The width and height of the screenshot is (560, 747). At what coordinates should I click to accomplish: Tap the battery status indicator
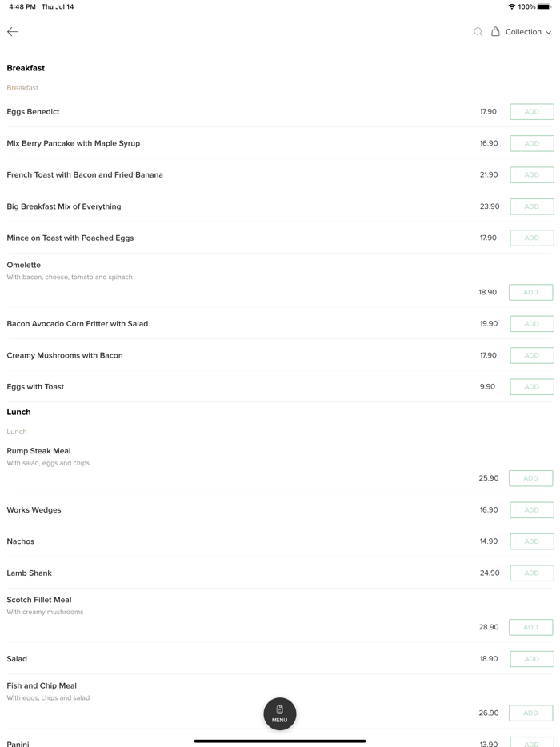(544, 6)
